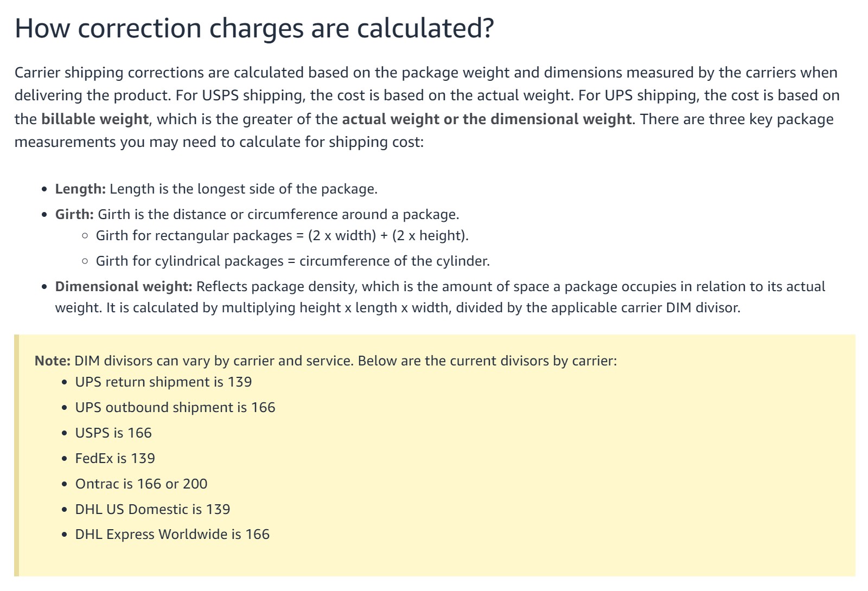Click the 'Girth:' bullet label
868x591 pixels.
pyautogui.click(x=74, y=215)
